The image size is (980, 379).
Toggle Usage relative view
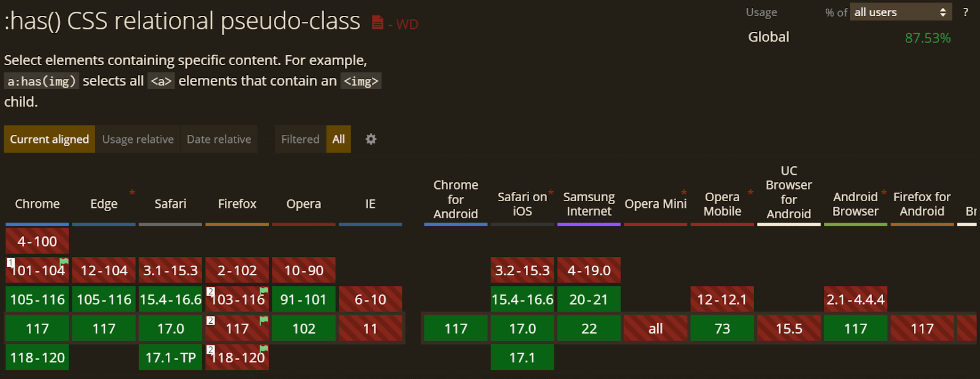[137, 139]
